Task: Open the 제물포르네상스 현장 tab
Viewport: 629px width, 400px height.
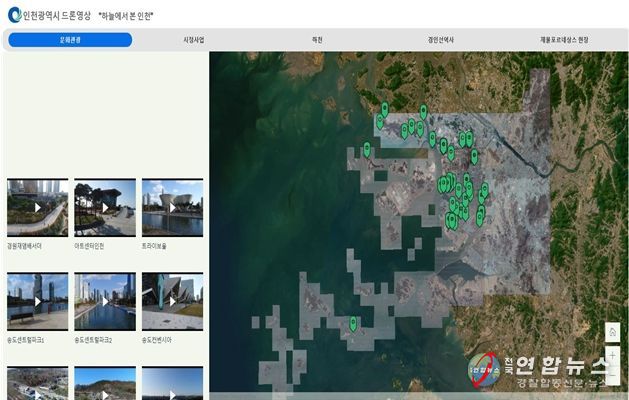Action: [x=564, y=40]
